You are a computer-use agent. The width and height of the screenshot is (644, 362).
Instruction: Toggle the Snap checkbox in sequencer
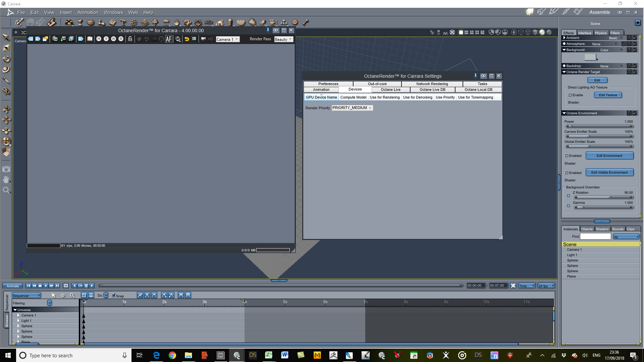coord(114,296)
